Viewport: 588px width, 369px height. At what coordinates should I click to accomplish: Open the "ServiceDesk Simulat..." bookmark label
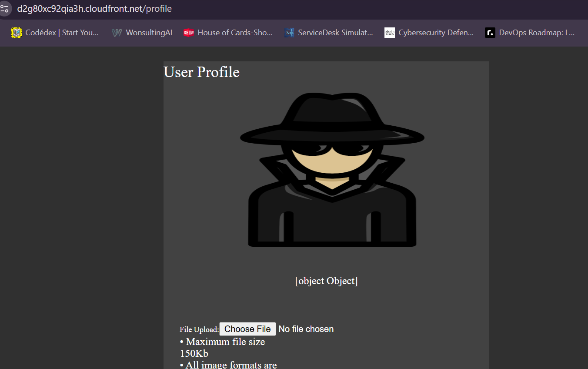click(x=335, y=33)
